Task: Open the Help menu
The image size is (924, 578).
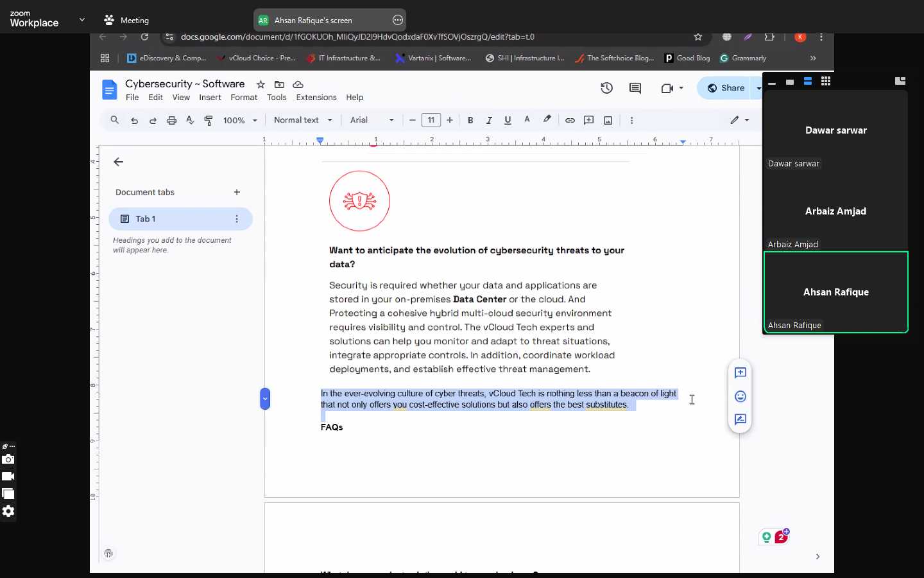Action: 355,98
